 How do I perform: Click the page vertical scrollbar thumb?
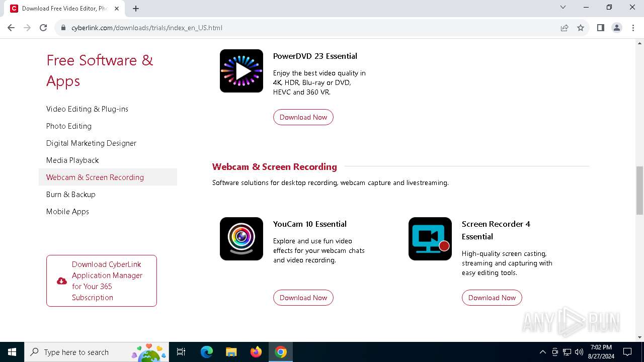point(639,191)
